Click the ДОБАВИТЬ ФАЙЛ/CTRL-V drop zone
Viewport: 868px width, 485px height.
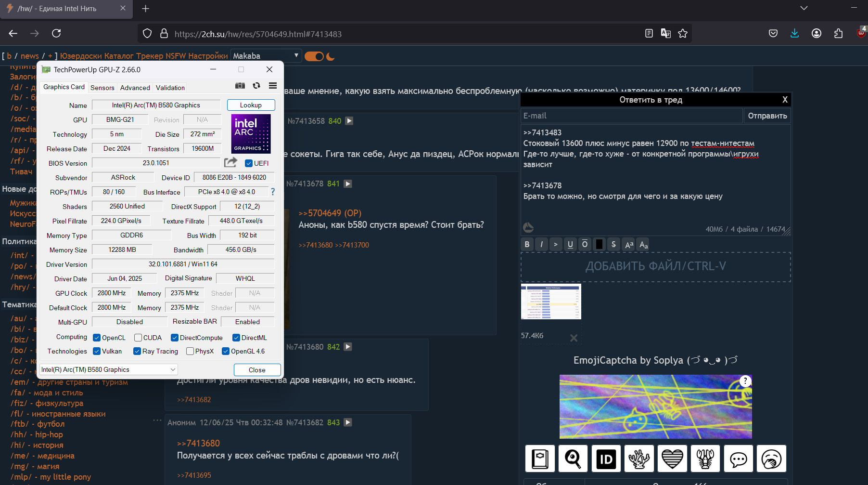(x=656, y=267)
